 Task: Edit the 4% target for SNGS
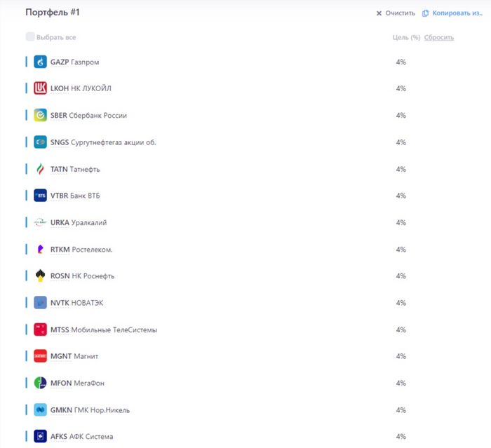pyautogui.click(x=401, y=142)
